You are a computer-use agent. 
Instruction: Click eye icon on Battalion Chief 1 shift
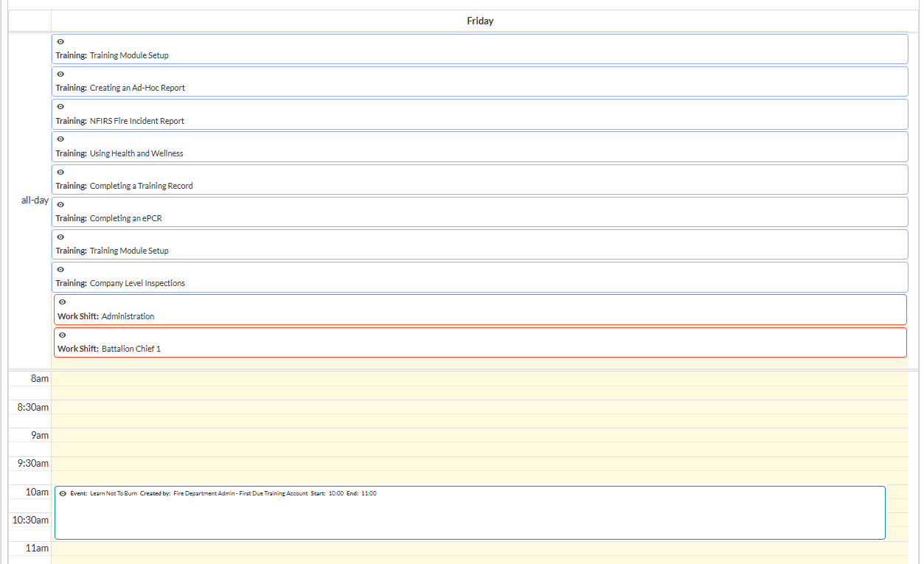point(63,335)
